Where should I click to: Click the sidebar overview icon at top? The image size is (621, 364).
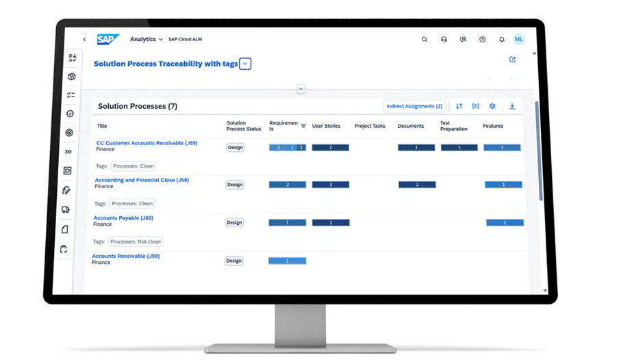(72, 57)
